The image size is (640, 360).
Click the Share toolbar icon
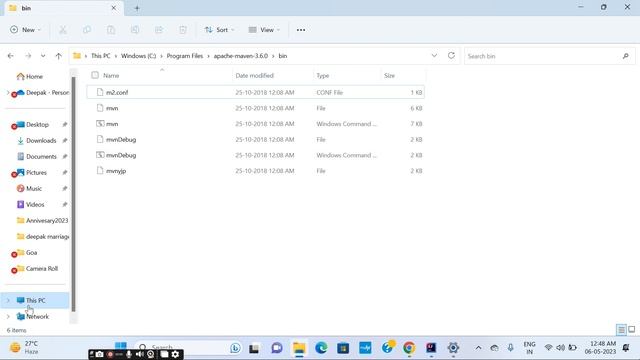coord(159,30)
